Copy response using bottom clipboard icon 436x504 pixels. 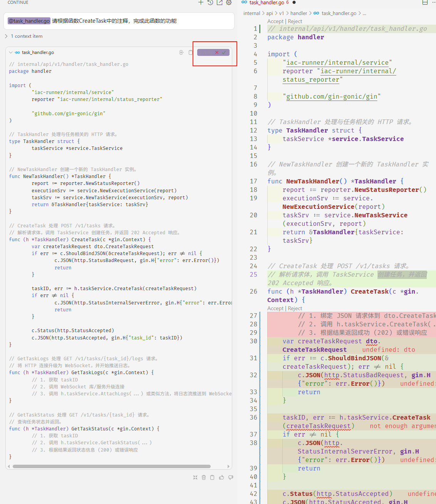coord(212,477)
